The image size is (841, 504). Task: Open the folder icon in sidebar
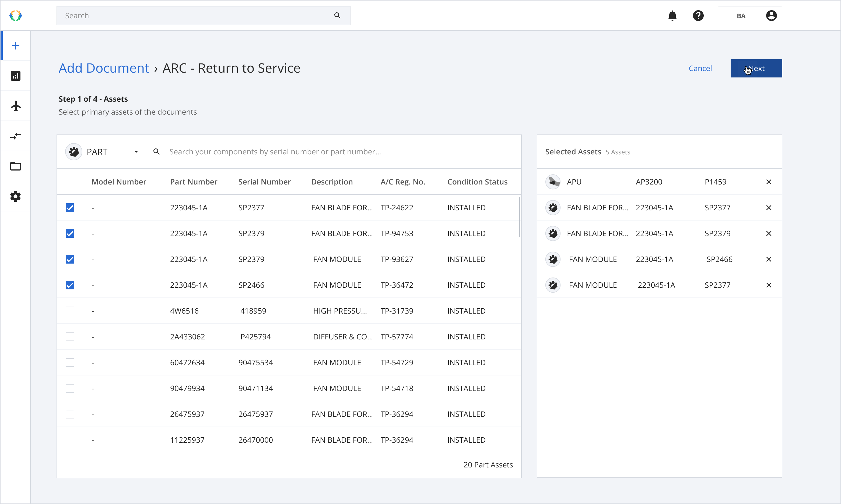tap(16, 166)
